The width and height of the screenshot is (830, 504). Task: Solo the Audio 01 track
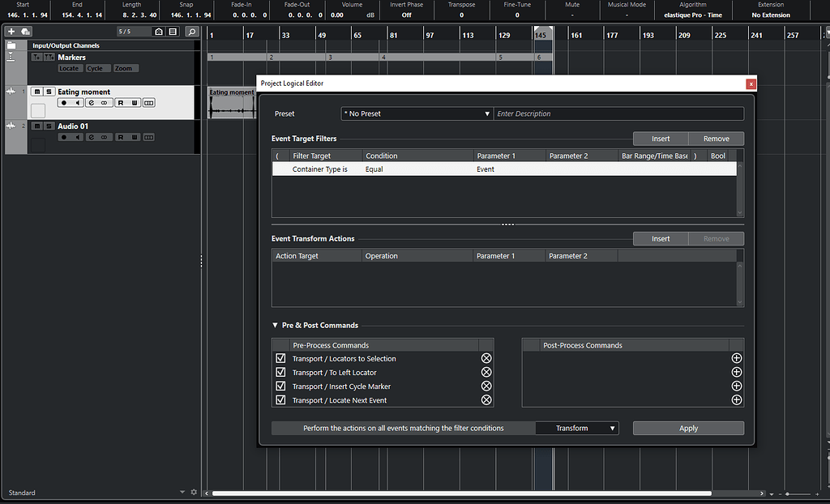(49, 126)
